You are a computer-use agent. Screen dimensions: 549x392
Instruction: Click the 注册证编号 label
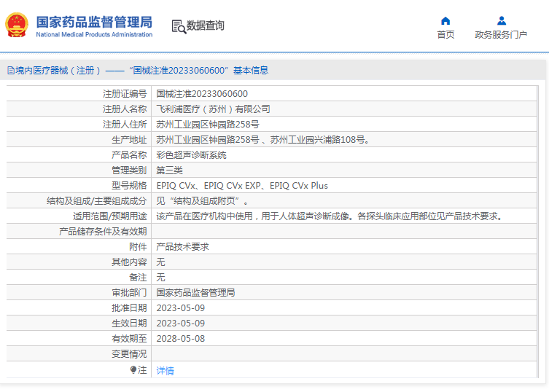[125, 94]
